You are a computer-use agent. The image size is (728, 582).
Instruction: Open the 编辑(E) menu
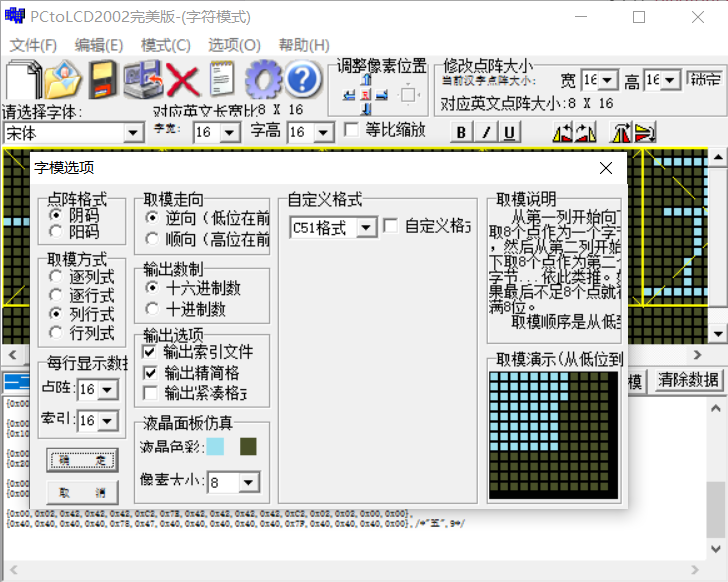point(99,45)
